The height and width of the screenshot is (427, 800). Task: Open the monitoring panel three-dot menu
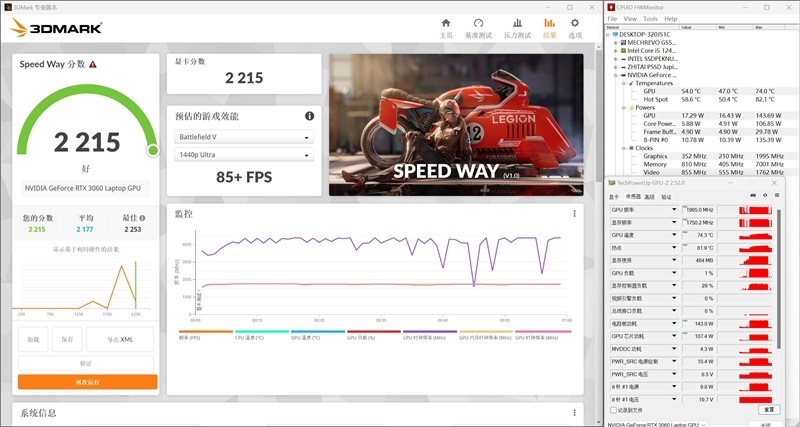coord(574,214)
